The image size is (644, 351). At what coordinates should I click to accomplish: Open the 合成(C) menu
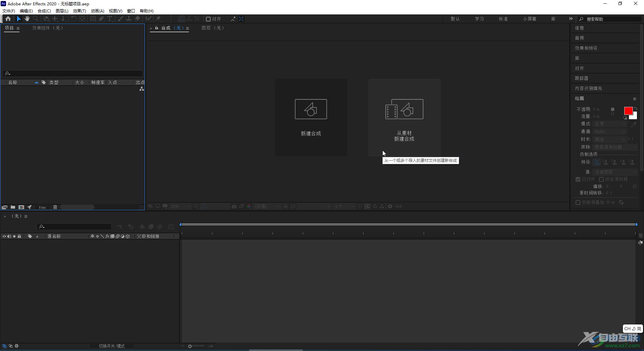44,11
